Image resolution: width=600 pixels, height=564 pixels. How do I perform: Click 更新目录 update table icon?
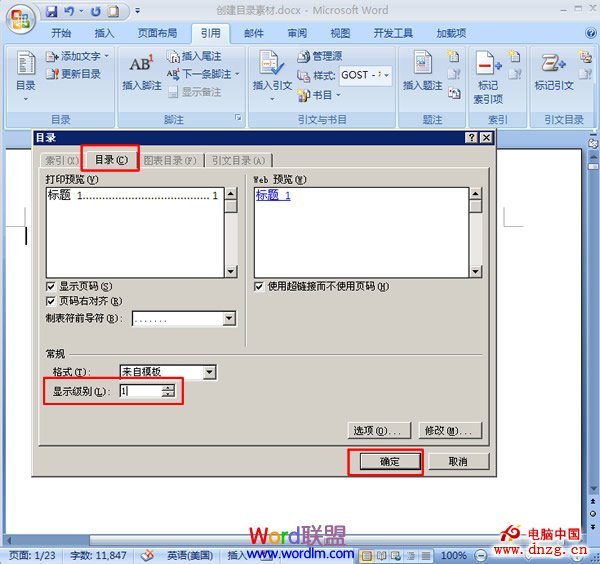52,74
